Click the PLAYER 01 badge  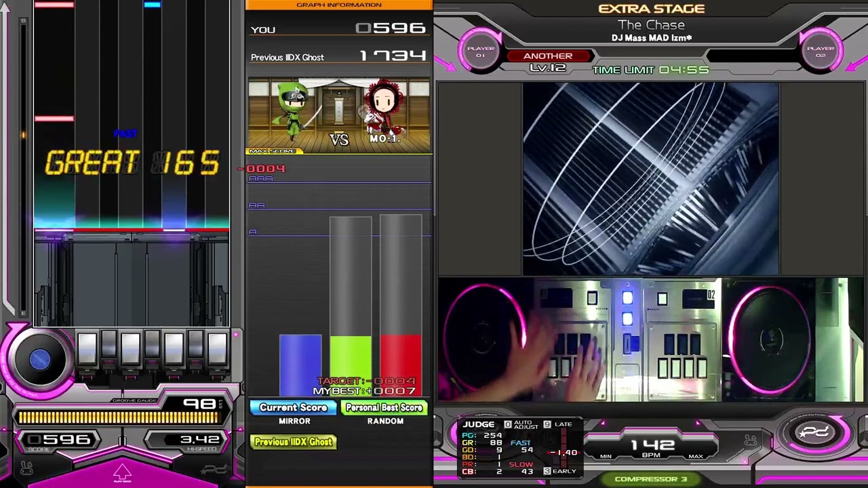pyautogui.click(x=480, y=51)
